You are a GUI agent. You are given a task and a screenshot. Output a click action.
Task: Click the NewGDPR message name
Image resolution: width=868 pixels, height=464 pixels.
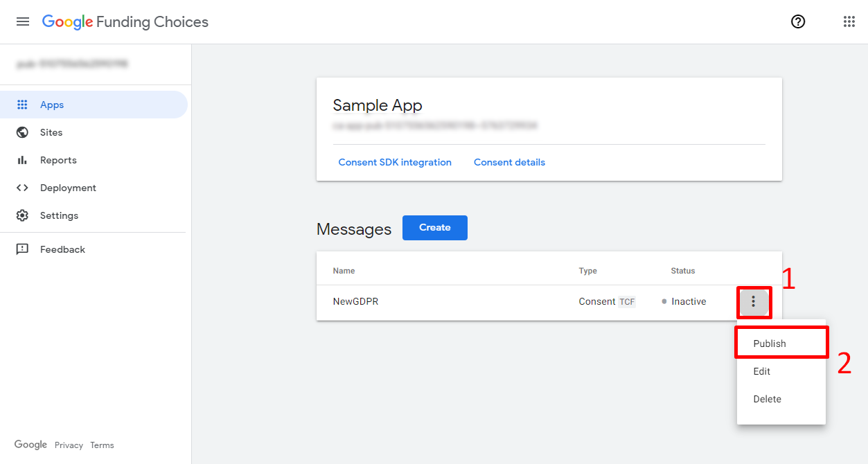pos(355,302)
